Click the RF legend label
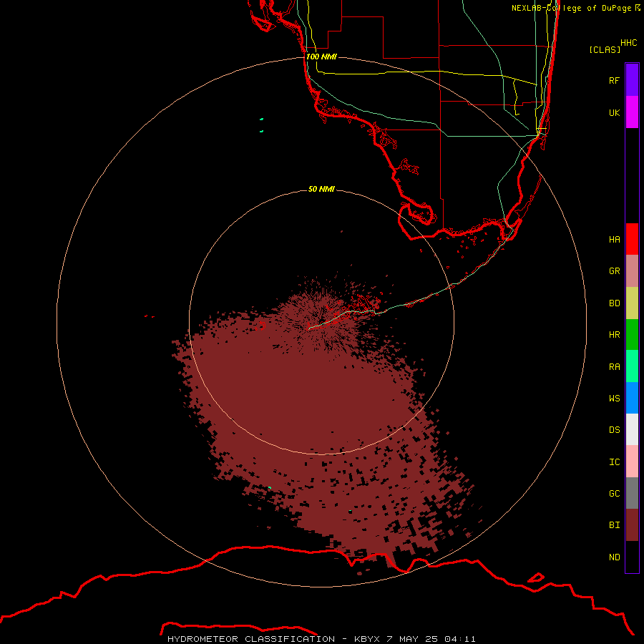The height and width of the screenshot is (644, 644). point(614,80)
